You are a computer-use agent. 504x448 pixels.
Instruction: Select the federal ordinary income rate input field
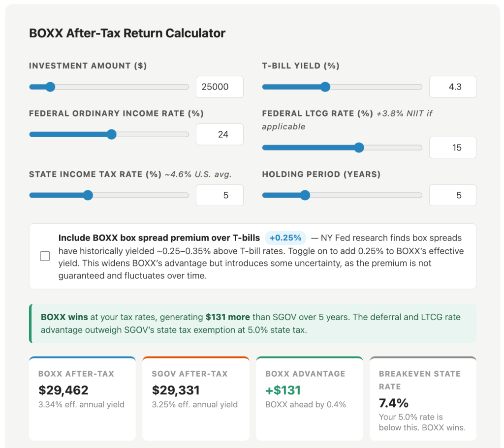pyautogui.click(x=220, y=134)
